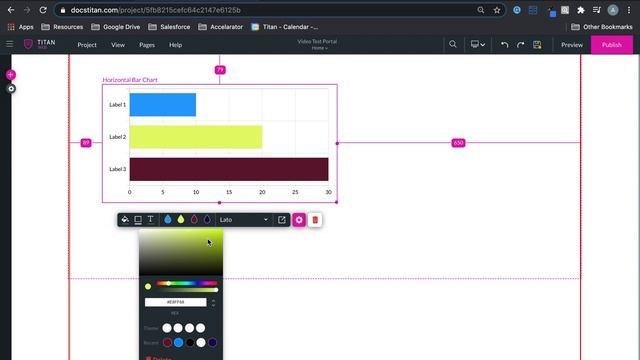Screen dimensions: 640x360
Task: Open the Other Bookmarks folder
Action: (x=602, y=27)
